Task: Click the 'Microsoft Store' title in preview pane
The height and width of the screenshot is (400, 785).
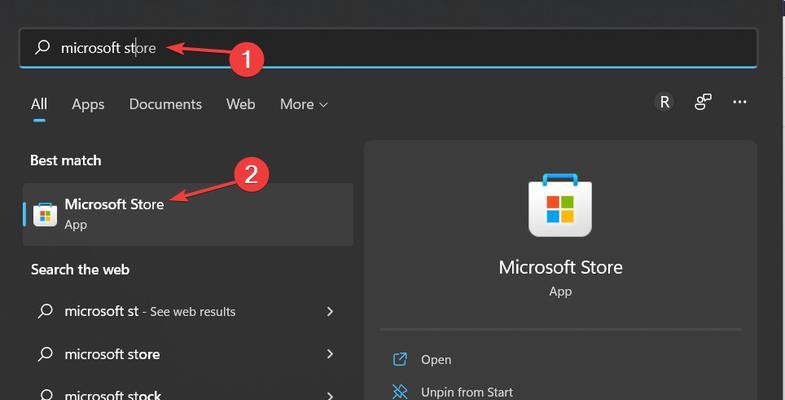Action: (561, 267)
